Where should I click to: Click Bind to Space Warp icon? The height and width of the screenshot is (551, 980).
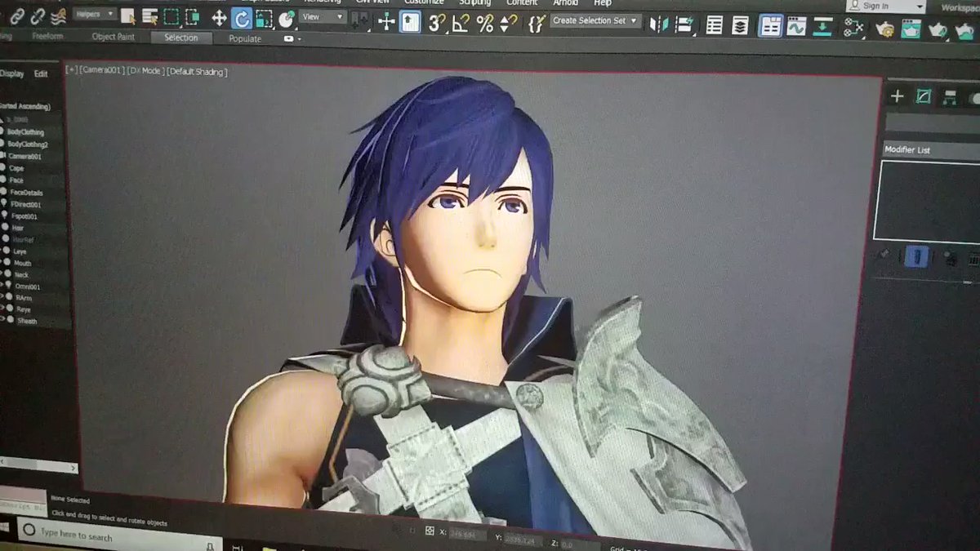58,17
